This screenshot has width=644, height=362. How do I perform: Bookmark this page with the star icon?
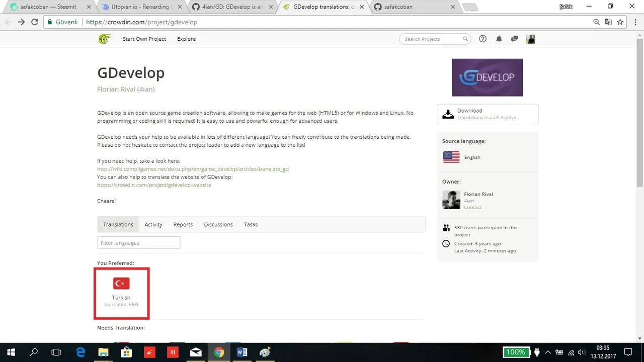620,22
